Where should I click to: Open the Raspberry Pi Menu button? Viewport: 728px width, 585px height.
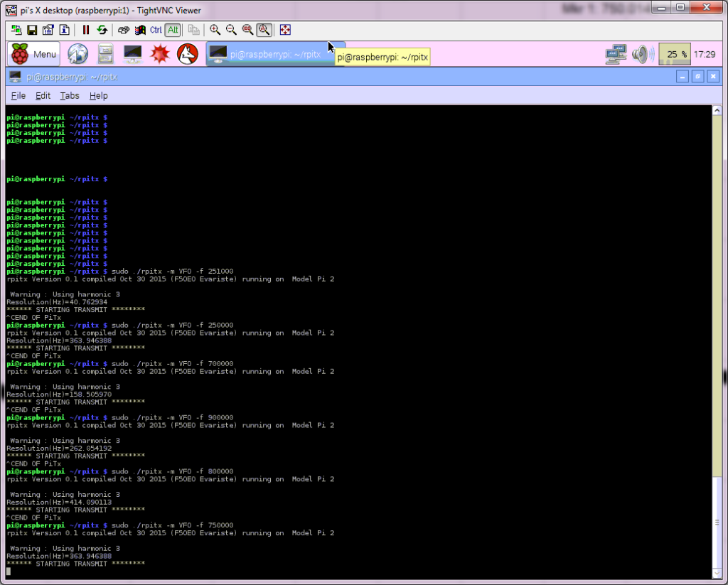[33, 54]
